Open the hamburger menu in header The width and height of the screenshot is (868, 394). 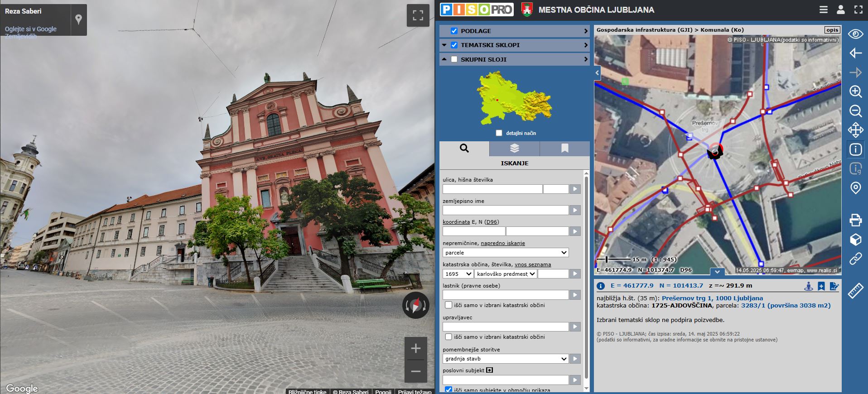824,10
